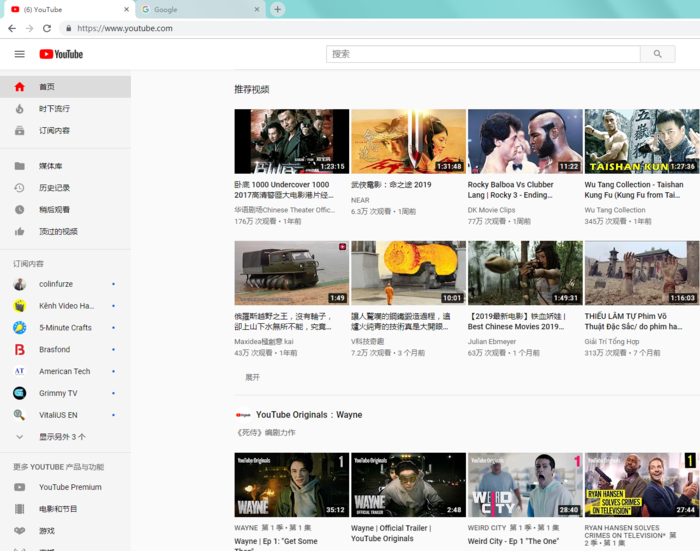Select the home icon in sidebar
700x551 pixels.
click(20, 87)
